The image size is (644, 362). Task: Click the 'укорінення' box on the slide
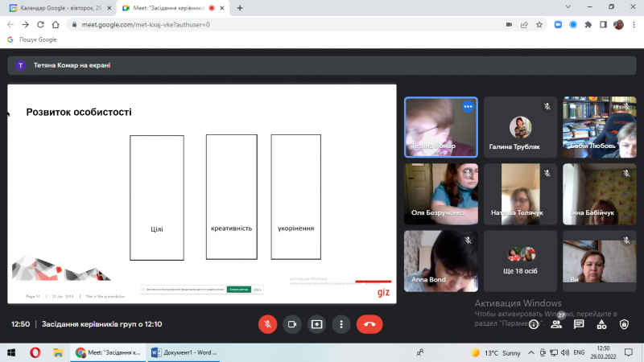[x=295, y=197]
